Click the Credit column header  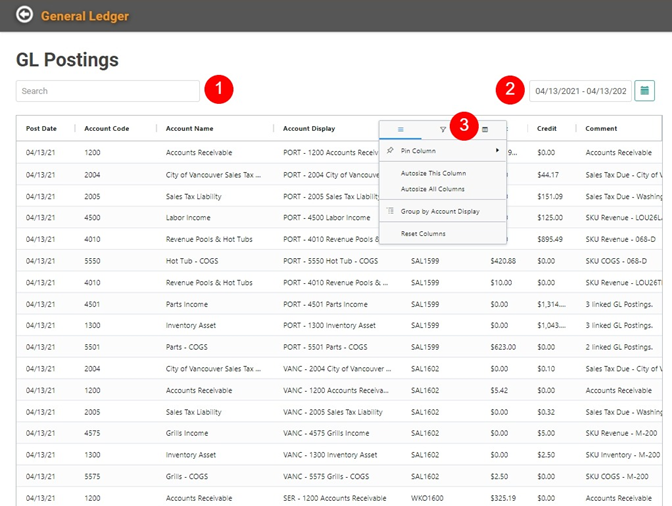pos(547,129)
